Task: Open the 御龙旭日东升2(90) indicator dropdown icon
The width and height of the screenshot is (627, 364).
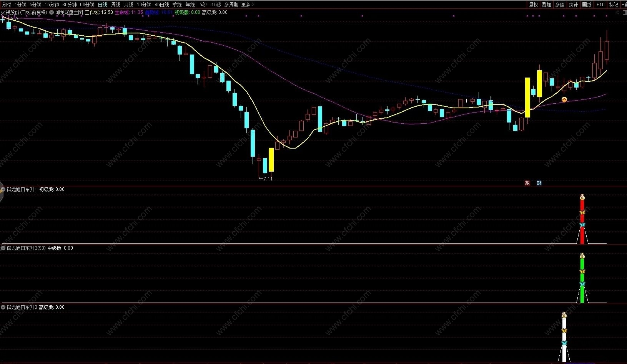Action: pyautogui.click(x=3, y=248)
